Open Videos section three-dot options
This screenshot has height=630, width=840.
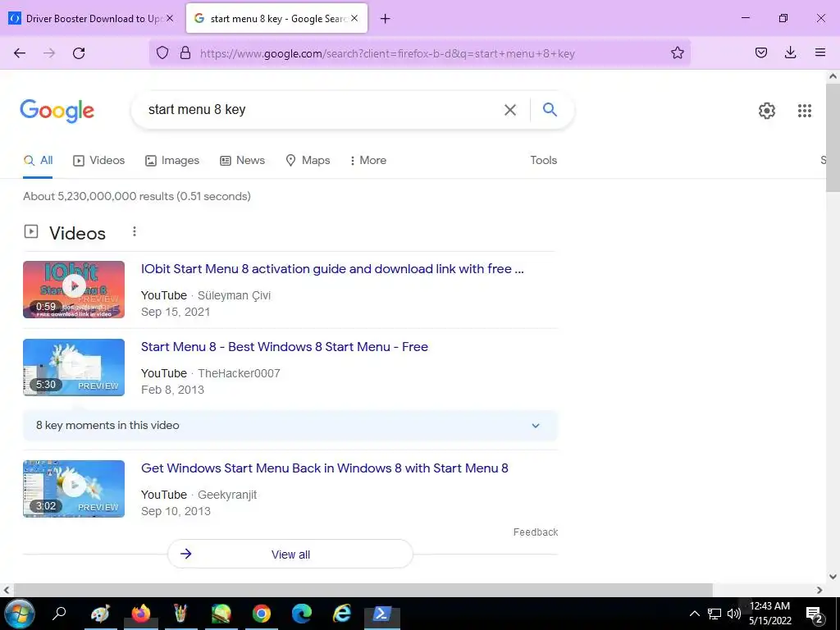tap(135, 231)
